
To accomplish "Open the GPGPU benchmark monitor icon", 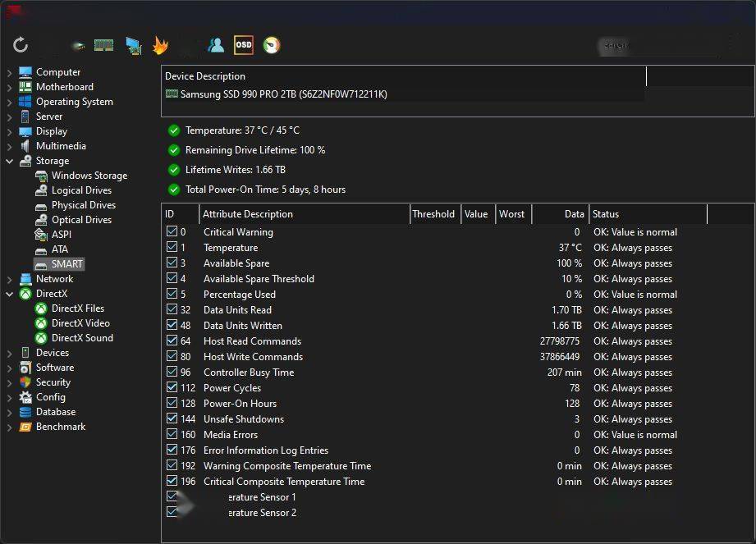I will (133, 46).
